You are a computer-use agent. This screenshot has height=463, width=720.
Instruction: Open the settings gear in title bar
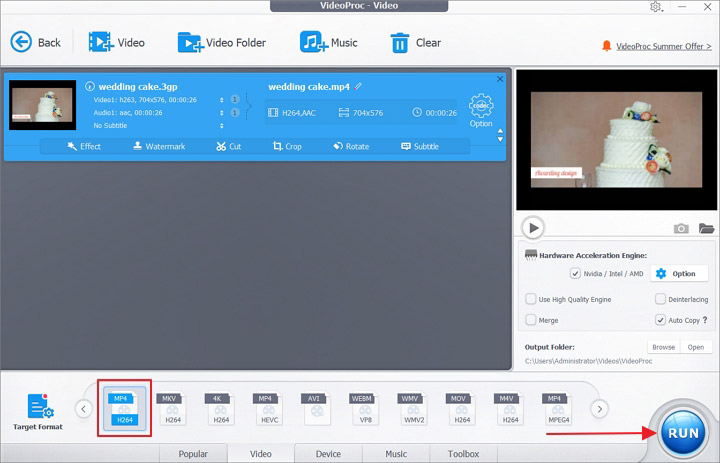point(656,7)
